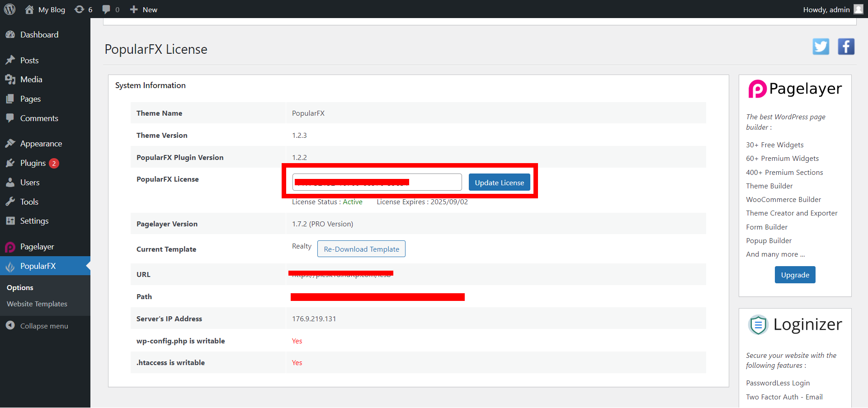Select Options submenu item
Viewport: 868px width, 408px height.
[x=20, y=288]
